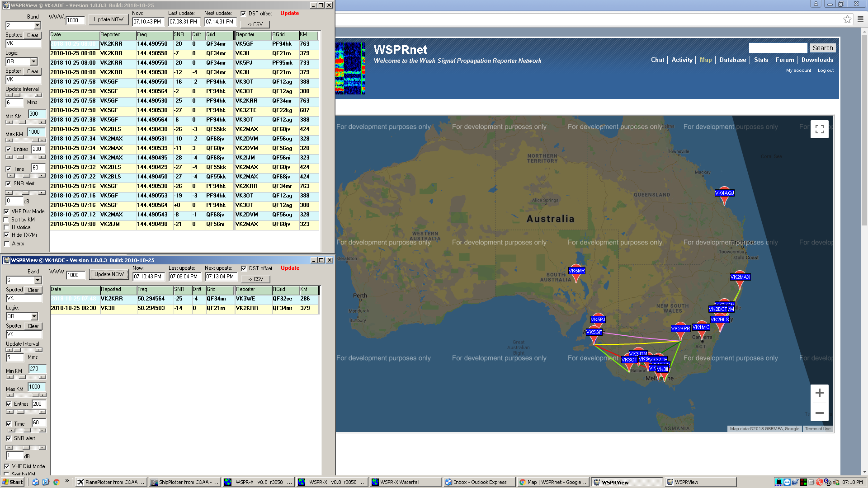Screen dimensions: 868x488
Task: Open the browser menu icon
Action: [860, 19]
